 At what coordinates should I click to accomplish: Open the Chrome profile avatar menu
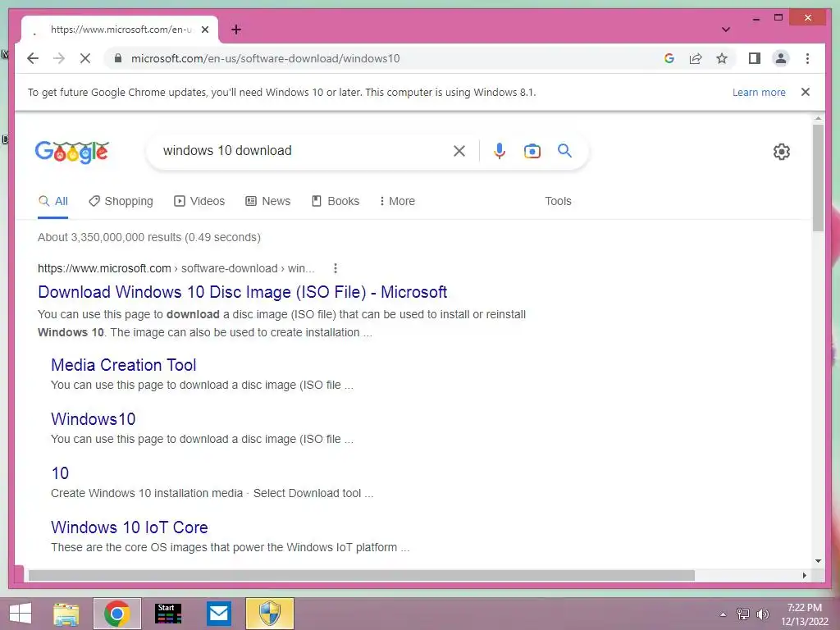pyautogui.click(x=781, y=58)
